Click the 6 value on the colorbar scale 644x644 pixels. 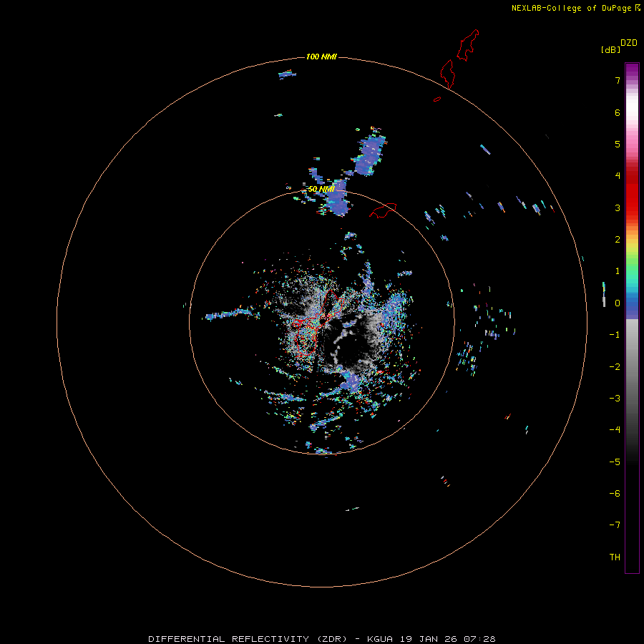618,112
